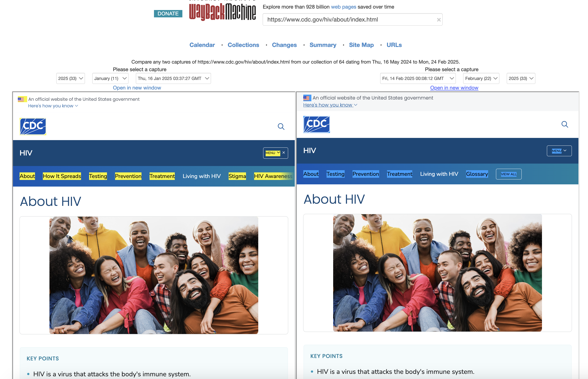Close the HIV menu with X icon
The height and width of the screenshot is (379, 588).
coord(284,153)
